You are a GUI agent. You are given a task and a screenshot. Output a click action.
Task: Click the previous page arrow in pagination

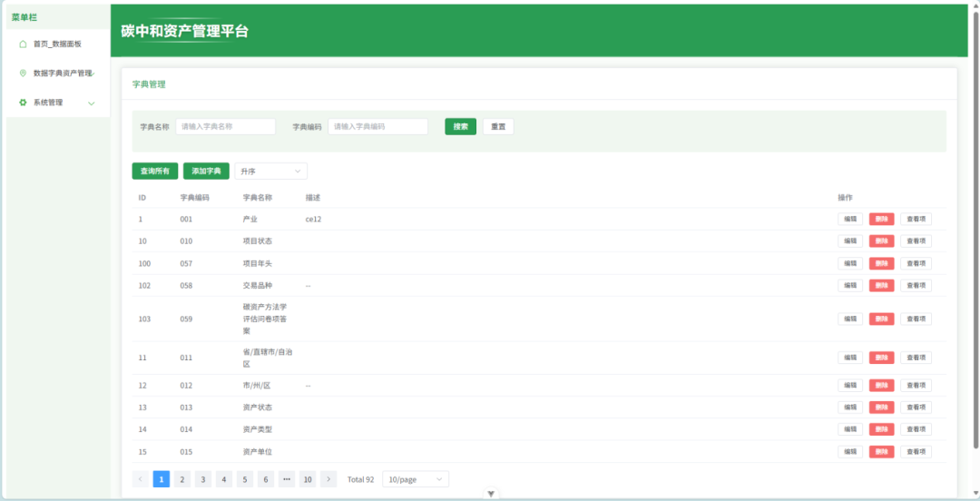click(141, 479)
